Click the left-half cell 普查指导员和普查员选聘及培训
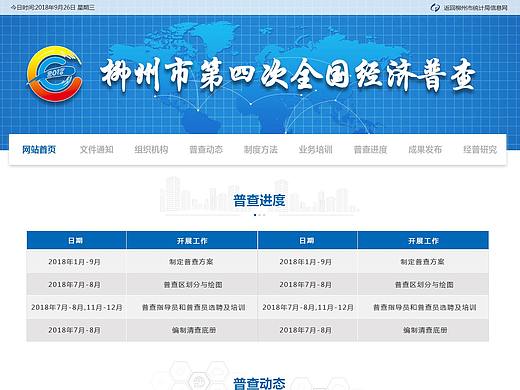The image size is (520, 390). pos(193,307)
